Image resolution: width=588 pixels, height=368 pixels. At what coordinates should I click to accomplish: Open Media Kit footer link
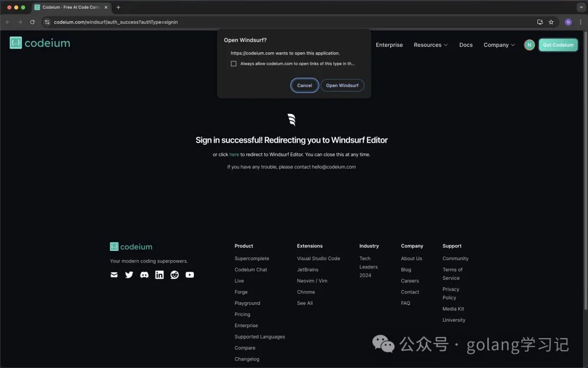453,309
